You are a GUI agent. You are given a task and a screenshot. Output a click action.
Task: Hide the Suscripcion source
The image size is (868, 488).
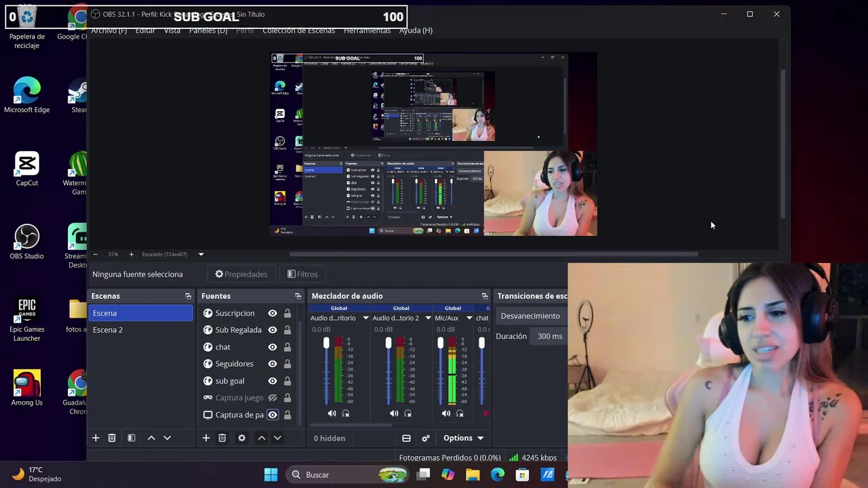pyautogui.click(x=273, y=313)
